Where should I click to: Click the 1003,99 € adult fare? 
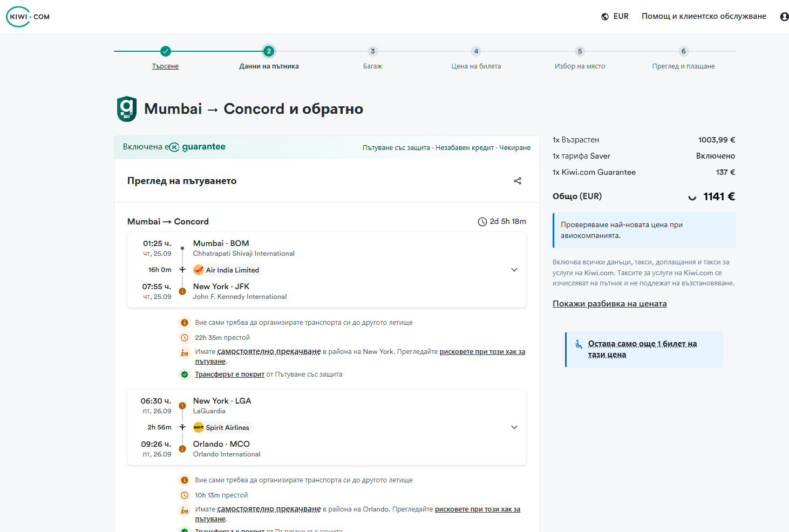click(717, 140)
